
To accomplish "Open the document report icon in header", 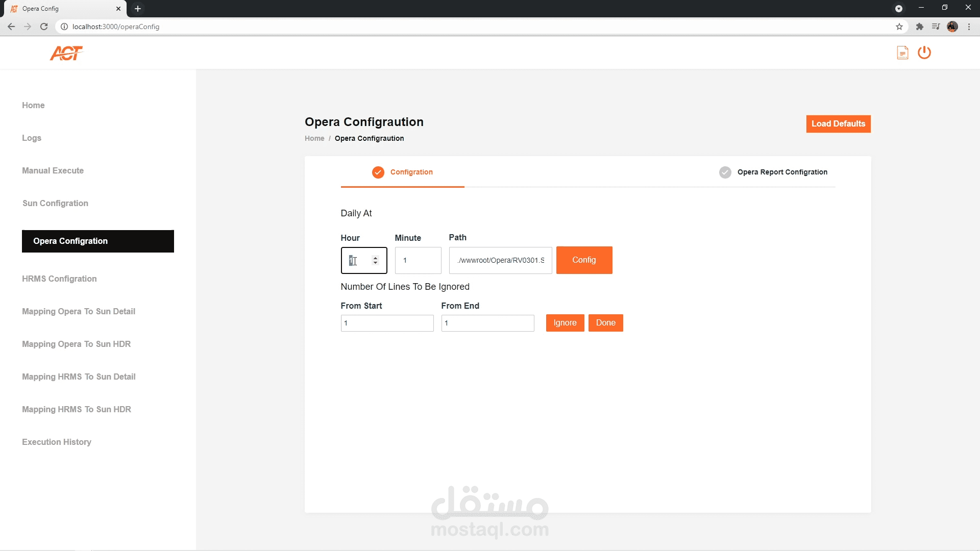I will pyautogui.click(x=902, y=53).
